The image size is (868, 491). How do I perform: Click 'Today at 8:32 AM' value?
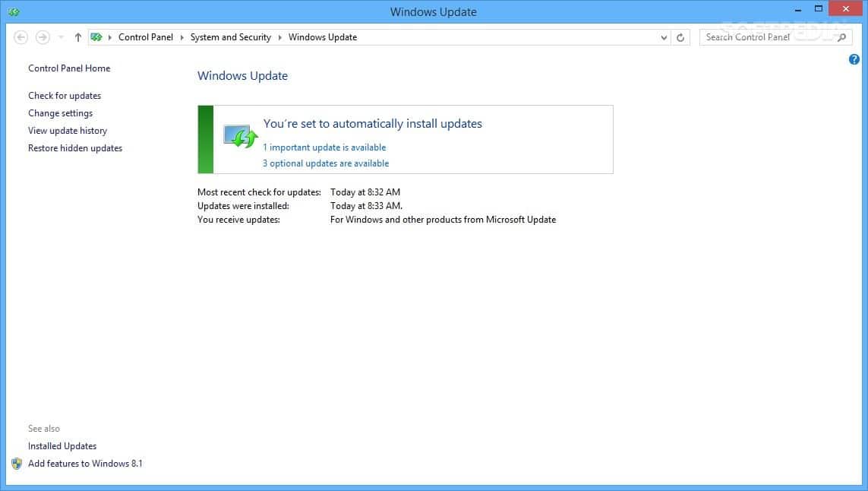(x=365, y=192)
